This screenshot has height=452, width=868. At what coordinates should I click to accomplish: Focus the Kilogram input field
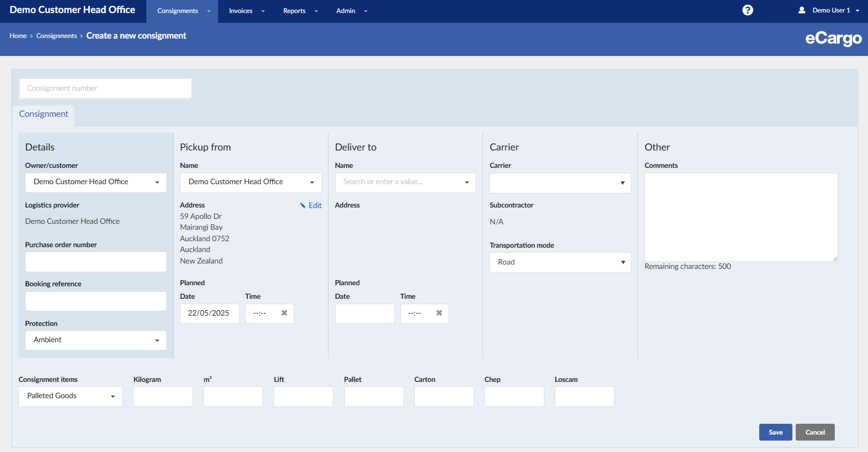point(163,397)
